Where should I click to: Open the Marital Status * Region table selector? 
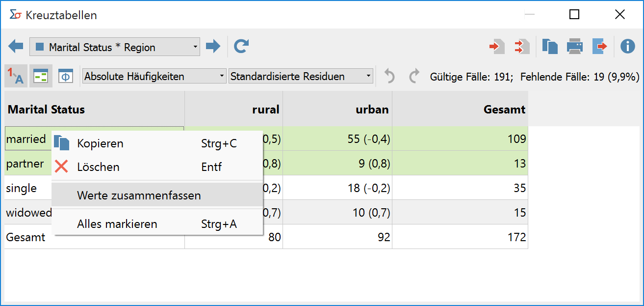[x=115, y=47]
